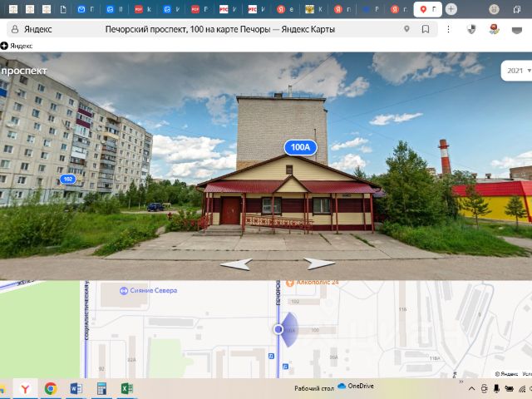Click the tray icon right of the microphone
Image resolution: width=532 pixels, height=399 pixels.
(x=509, y=389)
